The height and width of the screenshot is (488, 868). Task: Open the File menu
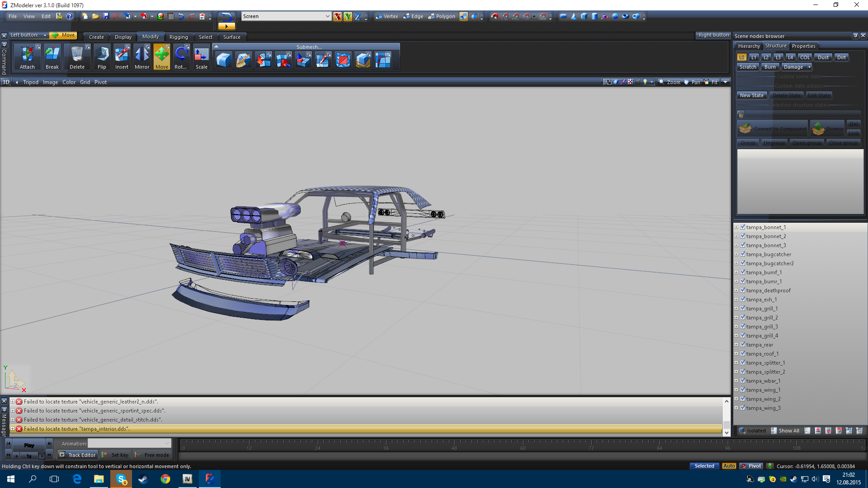[13, 16]
